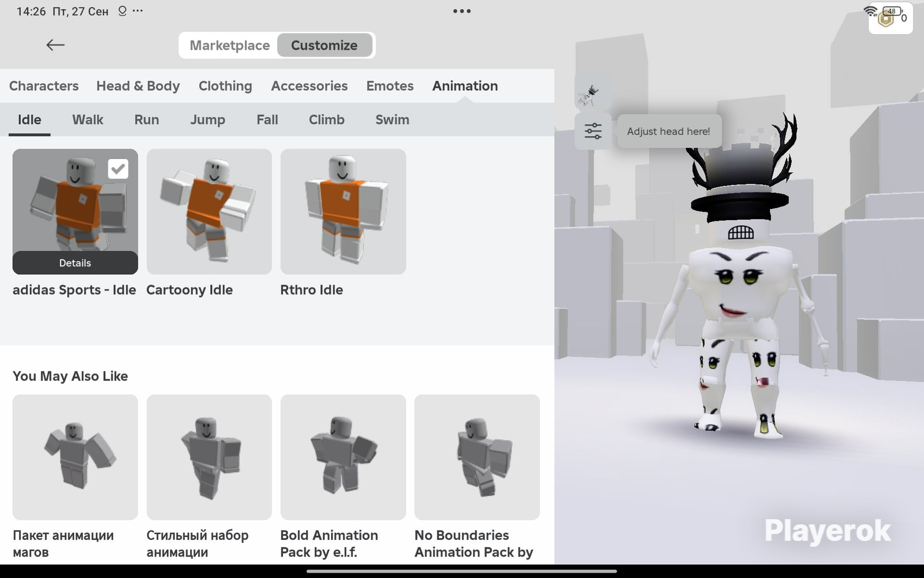Click the 'Пакет анимации магов' title
Viewport: 924px width, 578px height.
(64, 544)
